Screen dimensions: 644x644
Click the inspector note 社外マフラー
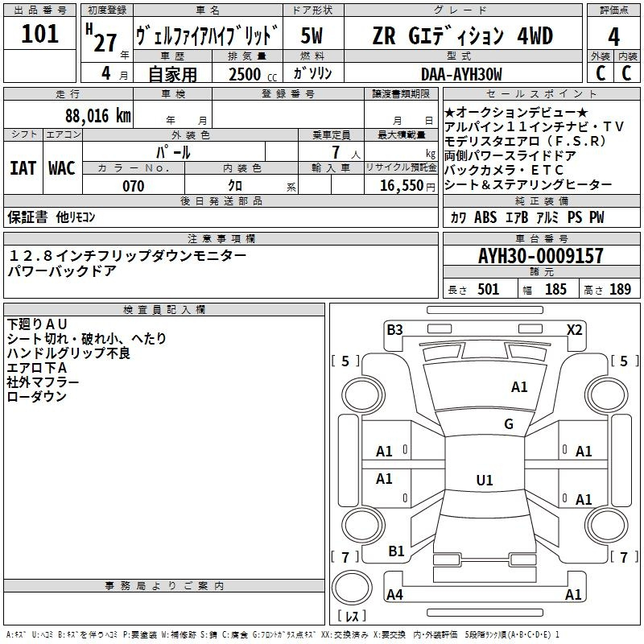point(43,382)
